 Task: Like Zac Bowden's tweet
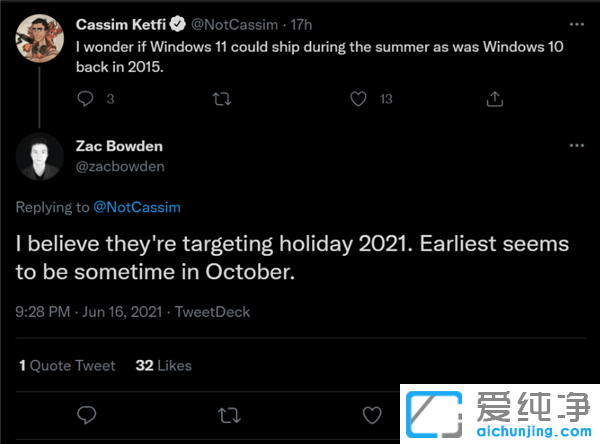click(372, 414)
